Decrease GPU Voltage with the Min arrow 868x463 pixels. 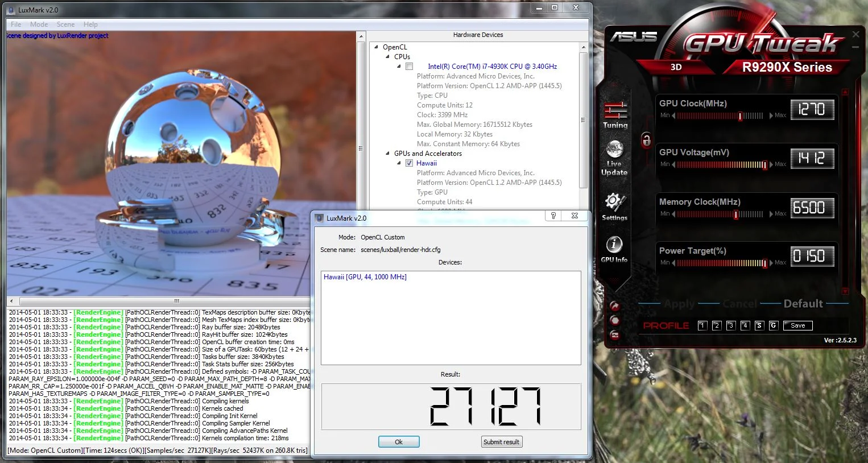673,164
